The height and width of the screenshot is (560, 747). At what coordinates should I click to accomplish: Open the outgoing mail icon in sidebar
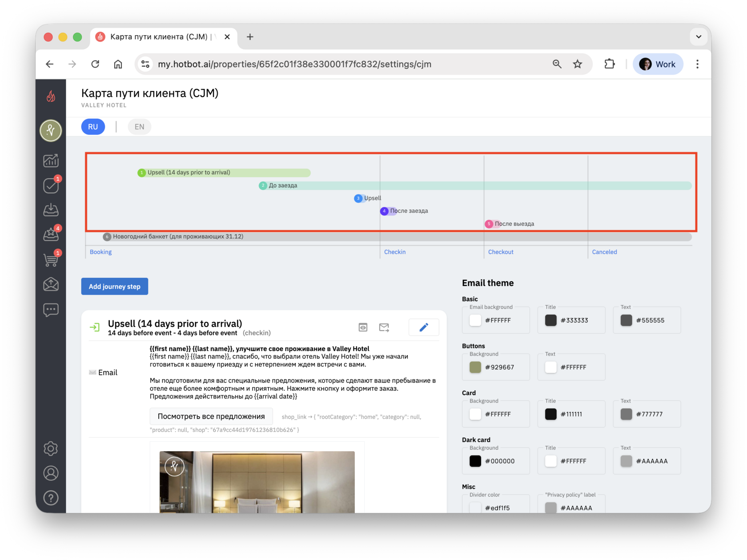click(51, 284)
